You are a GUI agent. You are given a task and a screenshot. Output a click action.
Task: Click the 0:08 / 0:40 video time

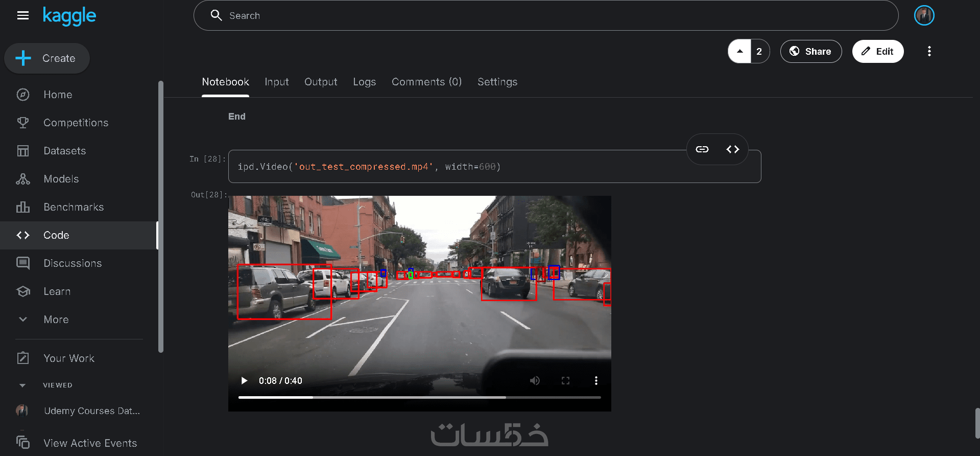coord(280,380)
